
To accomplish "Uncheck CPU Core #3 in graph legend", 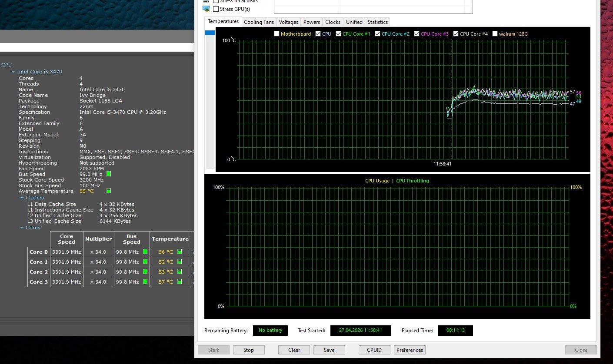I will (x=417, y=34).
